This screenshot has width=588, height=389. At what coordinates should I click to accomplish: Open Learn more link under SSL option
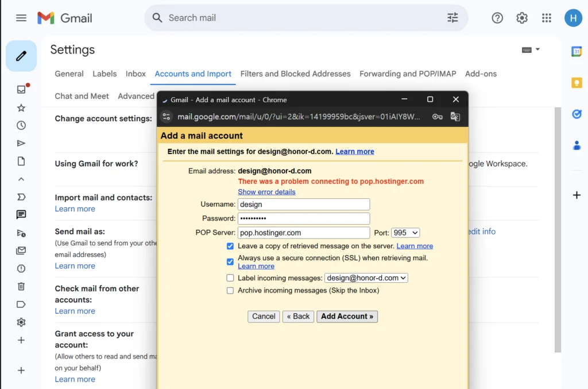256,266
